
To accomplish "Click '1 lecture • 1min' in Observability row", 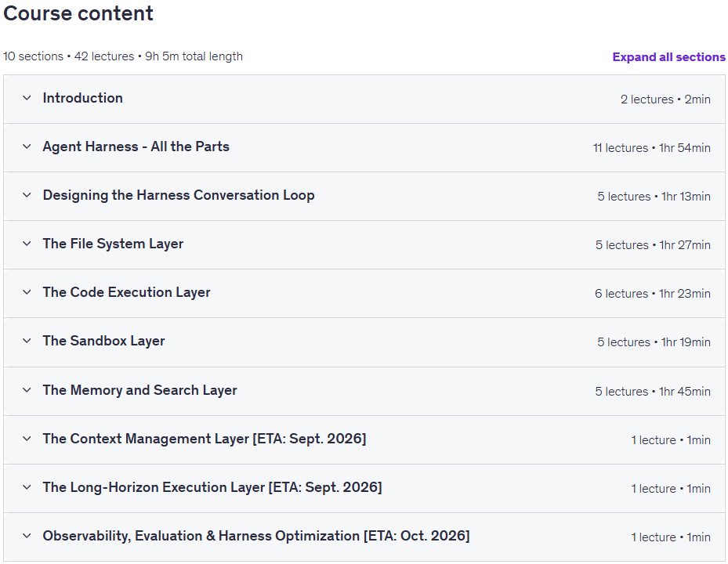I will (671, 537).
